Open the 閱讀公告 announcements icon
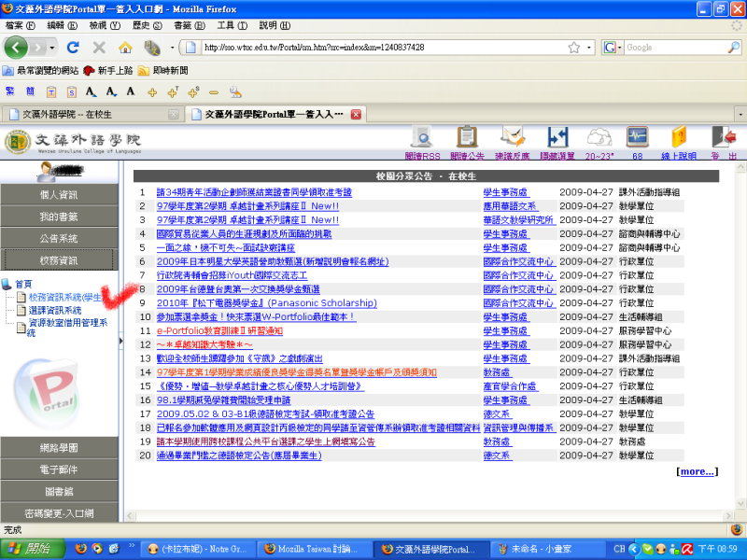This screenshot has height=560, width=747. coord(467,144)
